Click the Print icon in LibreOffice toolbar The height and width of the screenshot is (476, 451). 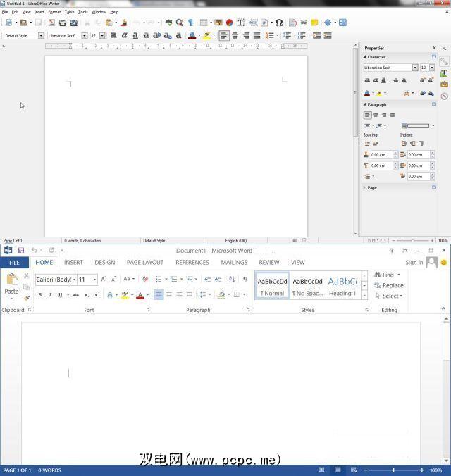(x=63, y=23)
